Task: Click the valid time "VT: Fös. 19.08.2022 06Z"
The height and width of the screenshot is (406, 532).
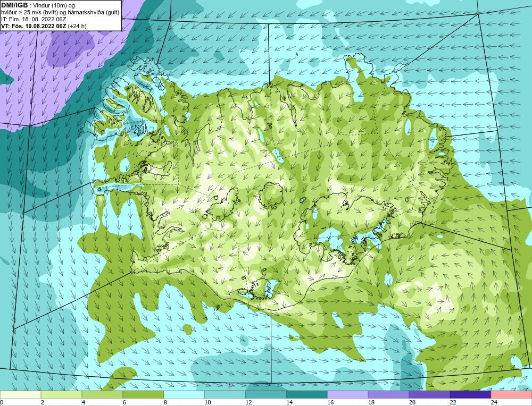Action: (34, 26)
